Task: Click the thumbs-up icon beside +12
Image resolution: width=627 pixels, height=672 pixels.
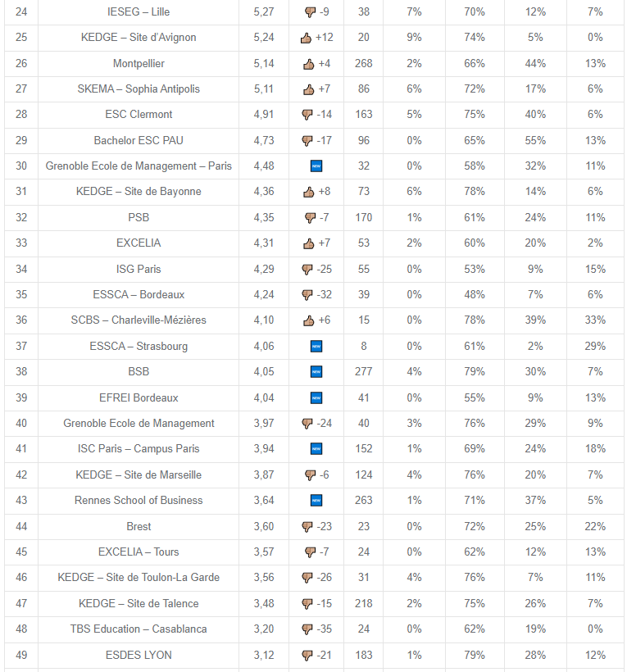Action: coord(306,38)
